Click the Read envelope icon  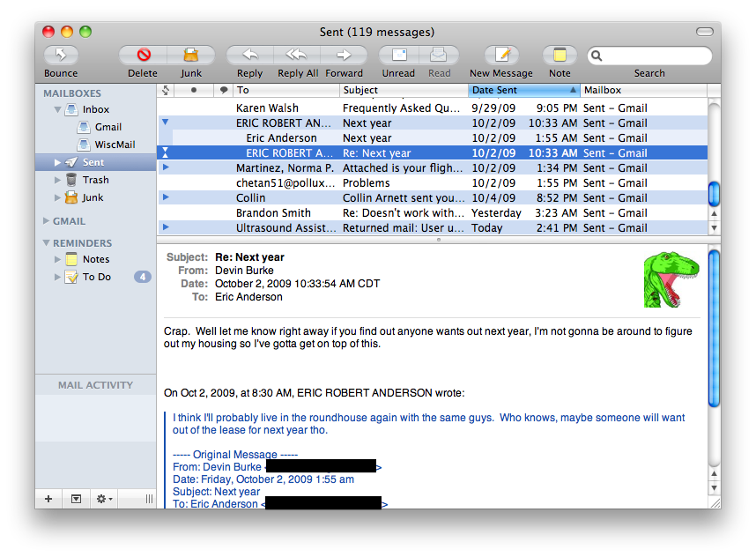click(439, 55)
